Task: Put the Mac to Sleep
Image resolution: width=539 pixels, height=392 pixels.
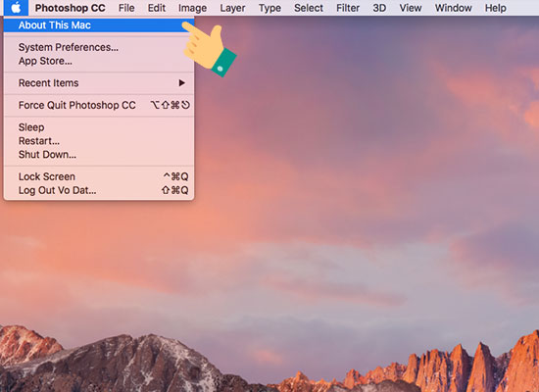Action: 99,127
